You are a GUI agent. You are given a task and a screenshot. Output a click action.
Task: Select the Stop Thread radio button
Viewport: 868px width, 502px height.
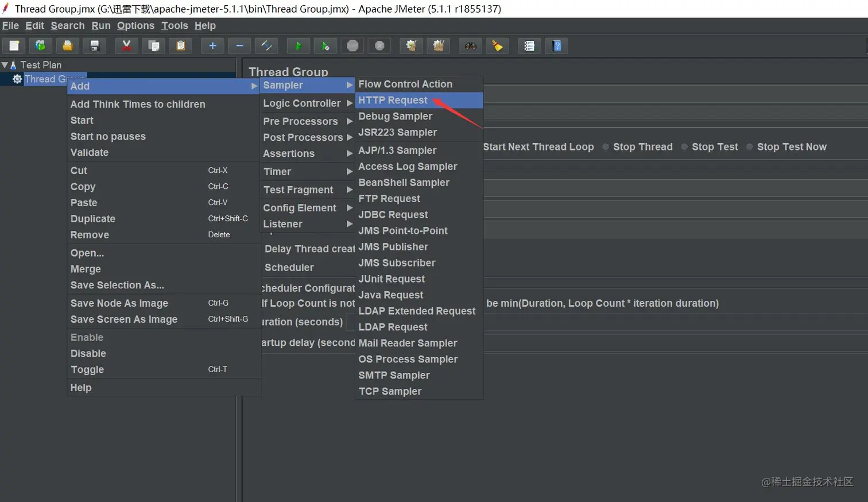[606, 147]
